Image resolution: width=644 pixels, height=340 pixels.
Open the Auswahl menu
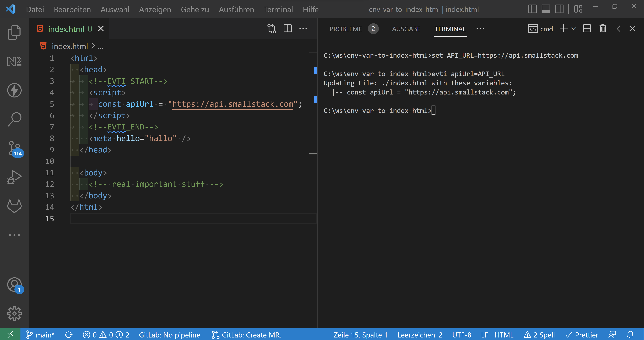click(x=115, y=9)
